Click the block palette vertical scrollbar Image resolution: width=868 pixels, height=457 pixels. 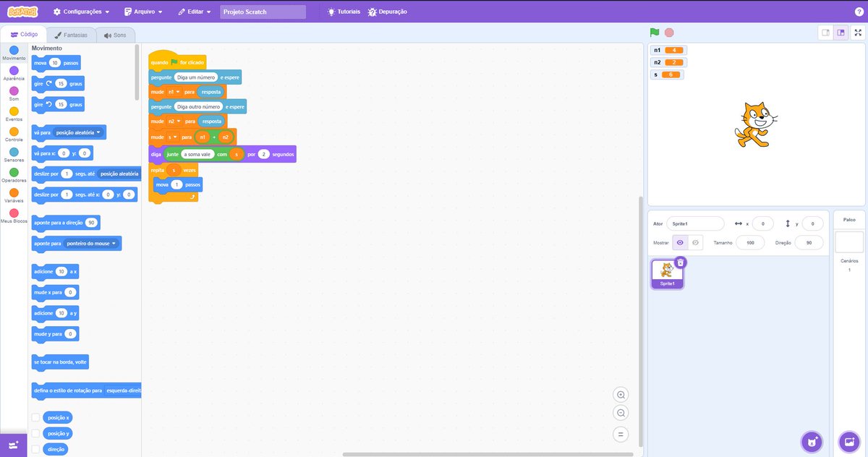coord(137,72)
